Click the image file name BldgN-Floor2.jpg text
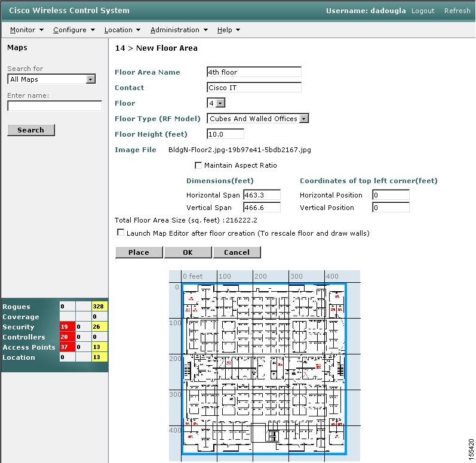 click(x=239, y=150)
